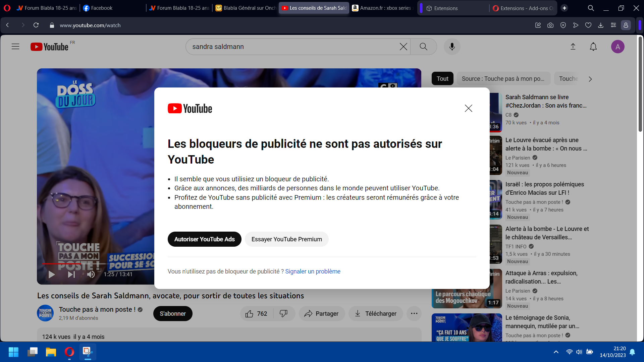
Task: Clear the search box with the X icon
Action: (x=404, y=47)
